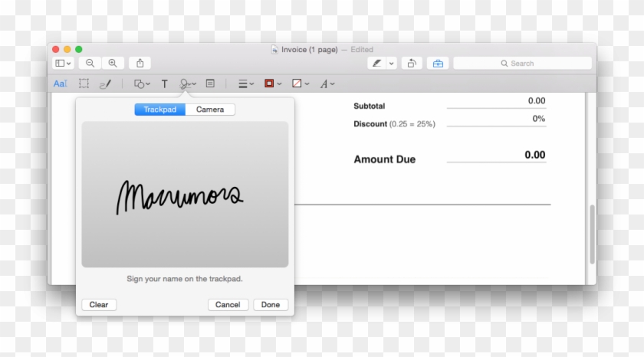Viewport: 644px width, 357px height.
Task: Click the yellow minimize window button
Action: [67, 49]
